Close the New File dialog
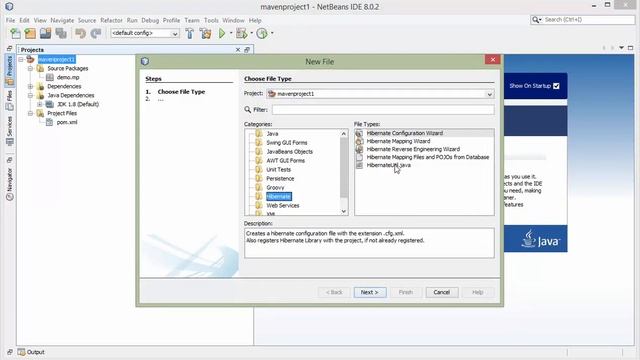 493,60
